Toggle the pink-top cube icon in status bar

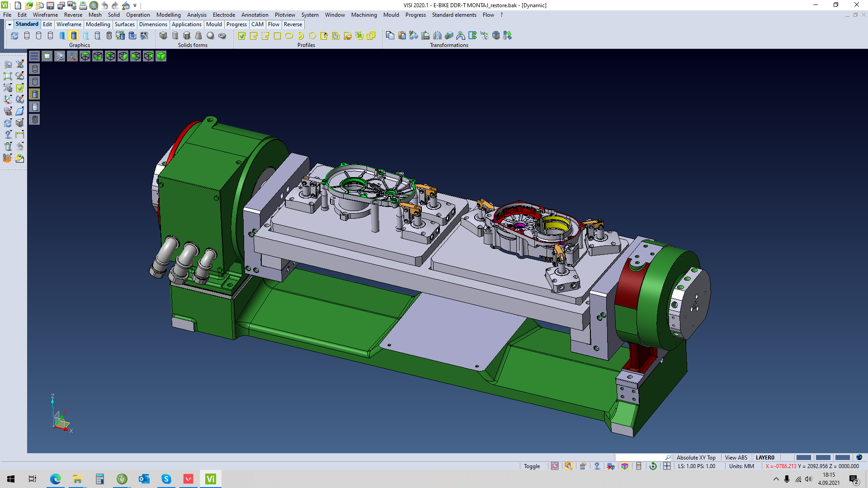coord(625,466)
